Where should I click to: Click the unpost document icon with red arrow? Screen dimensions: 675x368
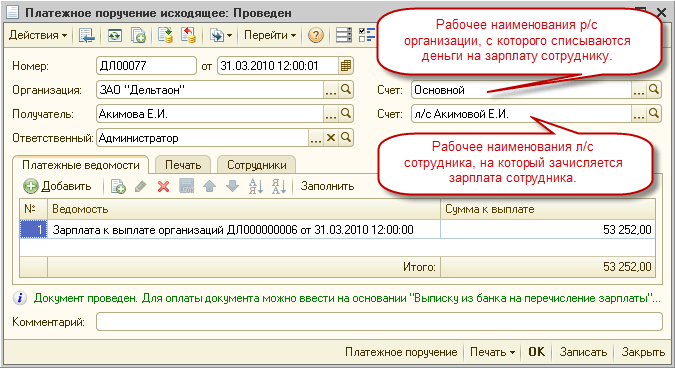click(189, 35)
